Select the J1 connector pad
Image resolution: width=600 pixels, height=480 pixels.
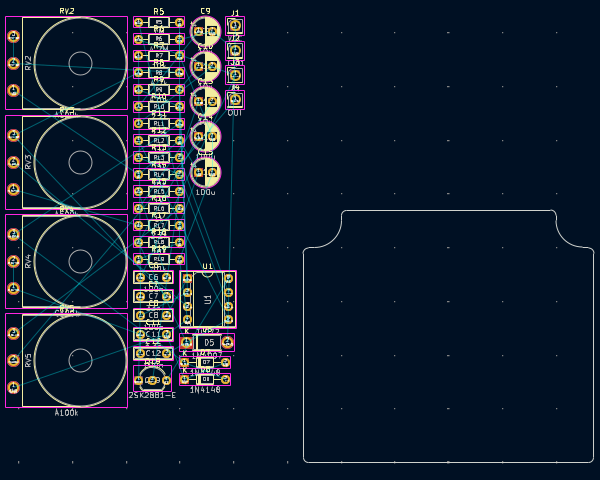[x=235, y=26]
